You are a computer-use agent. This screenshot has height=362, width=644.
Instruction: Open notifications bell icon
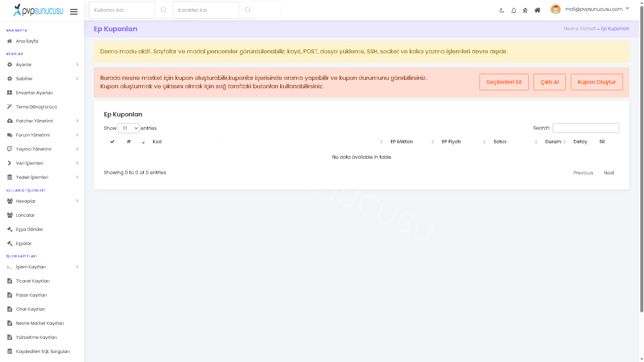(x=513, y=10)
